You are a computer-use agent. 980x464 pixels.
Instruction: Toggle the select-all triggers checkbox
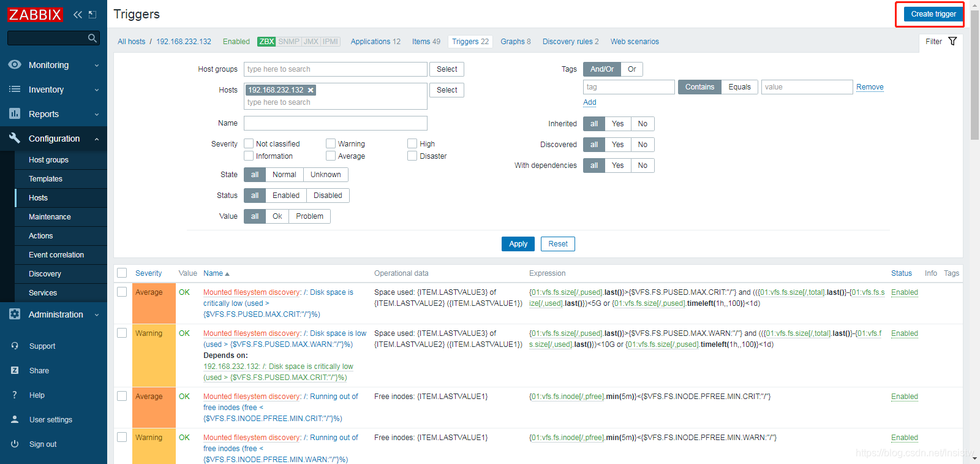point(122,273)
